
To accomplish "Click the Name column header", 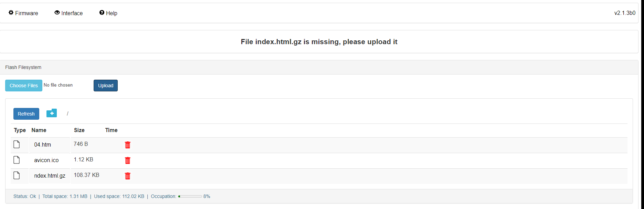I will pyautogui.click(x=39, y=130).
